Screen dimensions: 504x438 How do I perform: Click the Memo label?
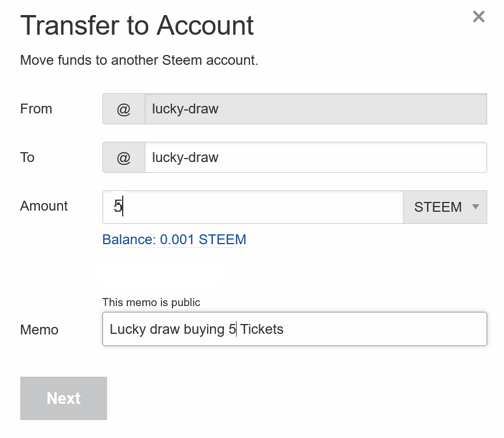pos(39,330)
